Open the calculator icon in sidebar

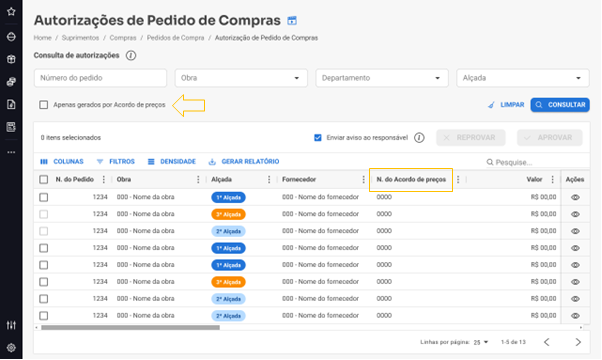[11, 127]
